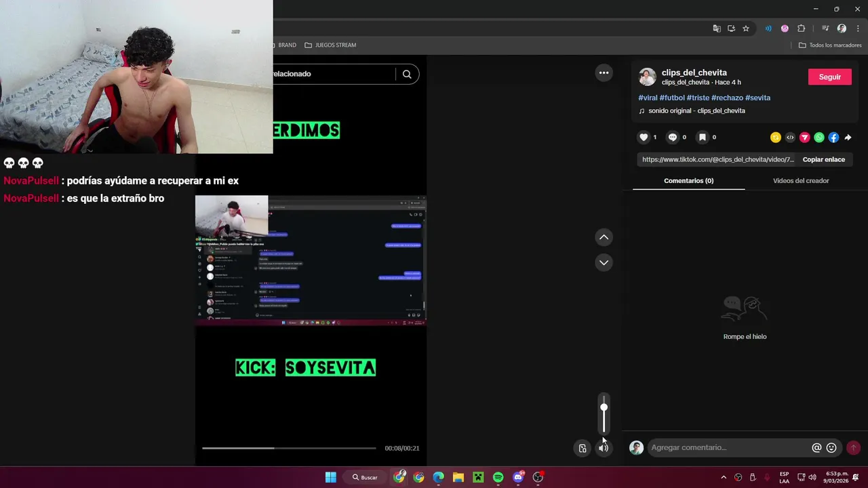Copy video link with Copiar enlace
Image resolution: width=868 pixels, height=488 pixels.
(824, 159)
